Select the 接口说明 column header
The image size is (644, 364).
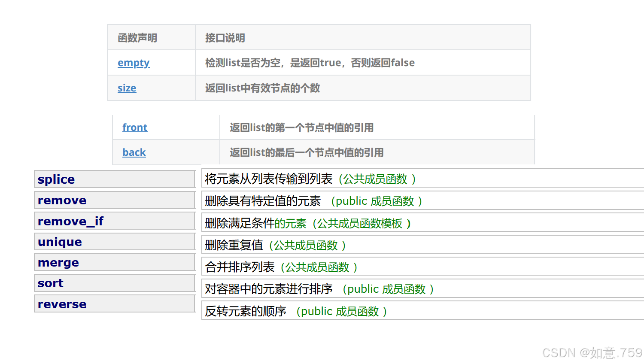[x=225, y=38]
